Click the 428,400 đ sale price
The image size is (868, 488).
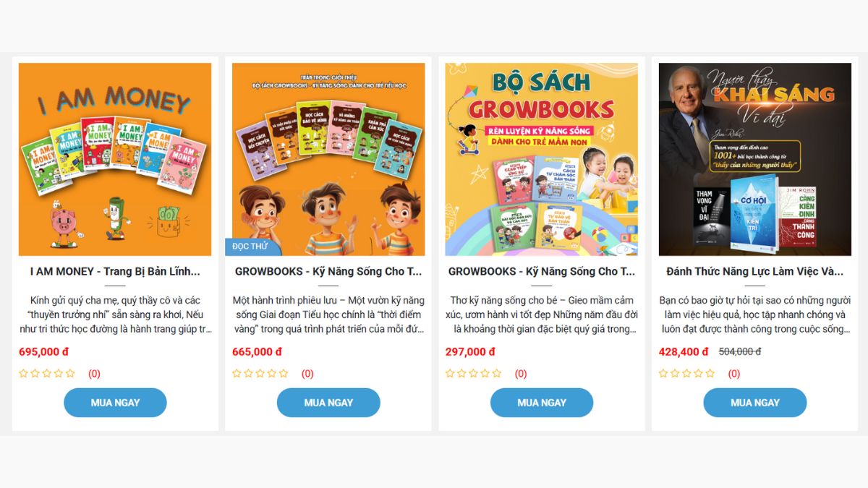coord(684,352)
